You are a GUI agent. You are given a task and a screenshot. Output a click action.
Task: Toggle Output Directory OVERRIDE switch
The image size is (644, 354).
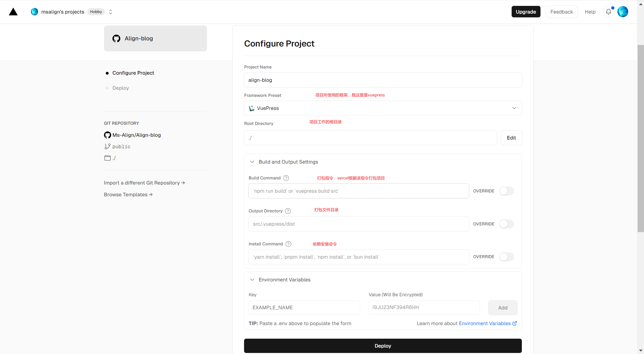point(507,224)
